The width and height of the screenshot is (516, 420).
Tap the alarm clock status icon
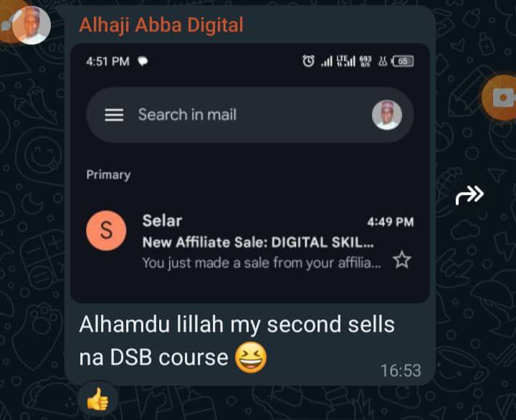308,61
